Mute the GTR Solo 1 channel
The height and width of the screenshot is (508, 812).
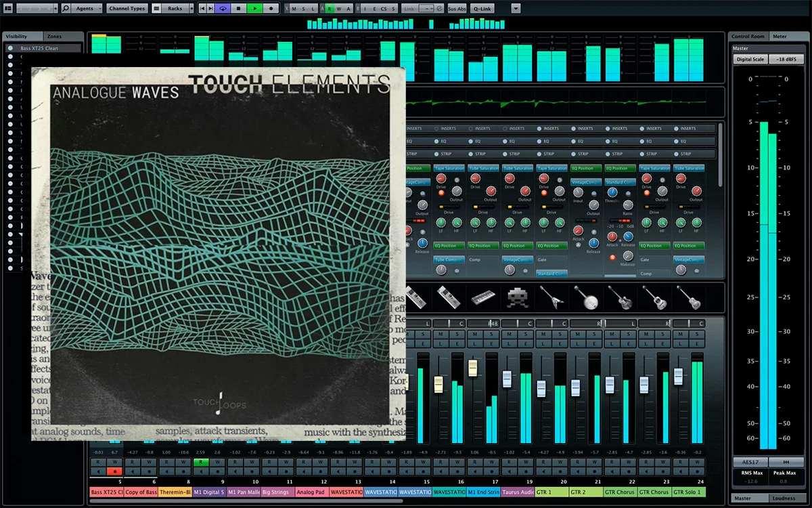tap(680, 335)
